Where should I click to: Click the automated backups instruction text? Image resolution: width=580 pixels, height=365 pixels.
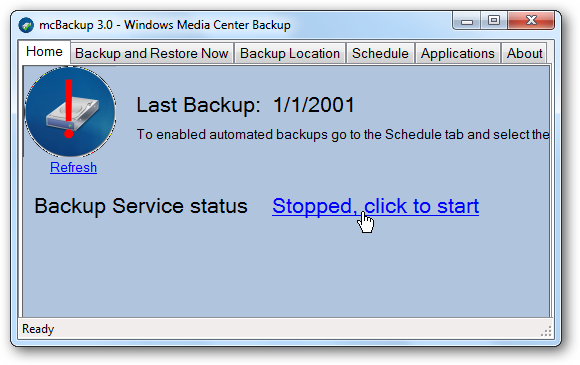click(343, 135)
